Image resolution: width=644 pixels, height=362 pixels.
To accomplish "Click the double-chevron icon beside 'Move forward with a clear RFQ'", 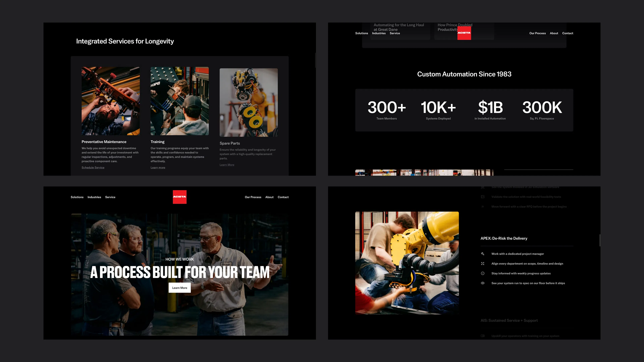I will (482, 207).
